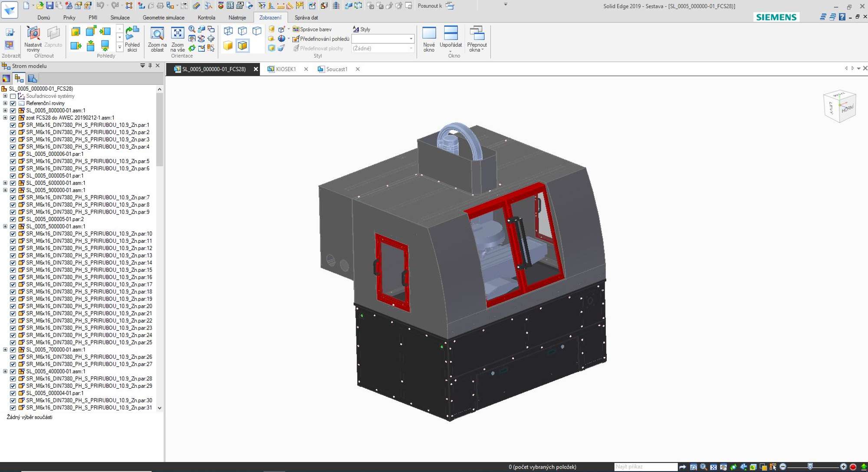Screen dimensions: 868x472
Task: Close the Soucast1 document tab
Action: [x=358, y=69]
